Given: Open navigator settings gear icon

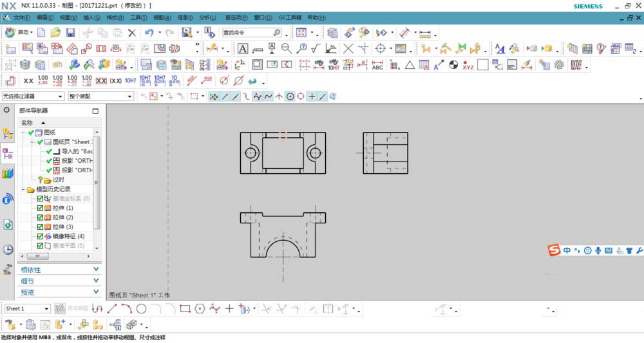Looking at the screenshot, I should pos(6,110).
